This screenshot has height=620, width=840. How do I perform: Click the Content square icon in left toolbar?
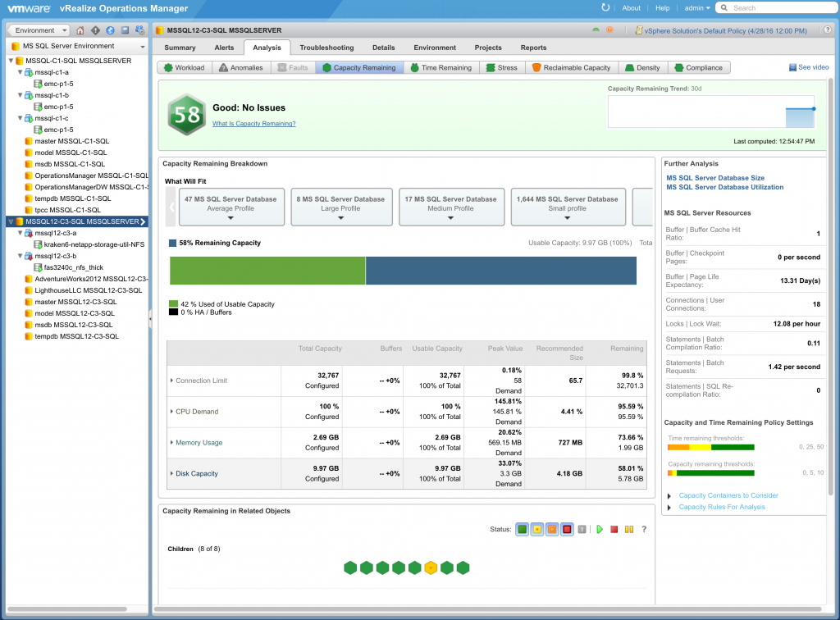[125, 30]
